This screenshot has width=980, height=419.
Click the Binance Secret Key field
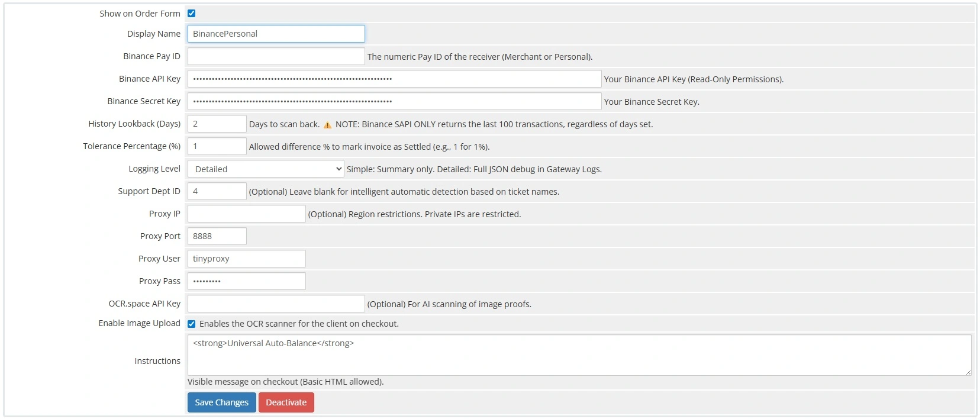[x=394, y=101]
